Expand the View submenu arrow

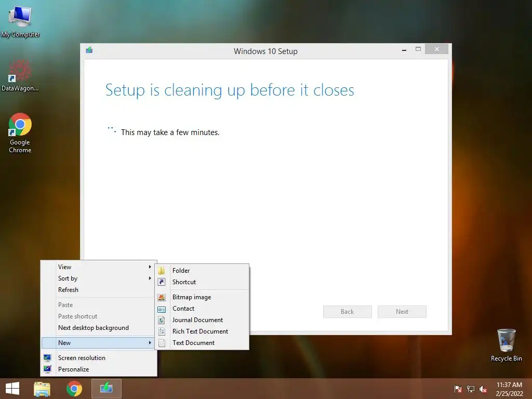pyautogui.click(x=150, y=267)
